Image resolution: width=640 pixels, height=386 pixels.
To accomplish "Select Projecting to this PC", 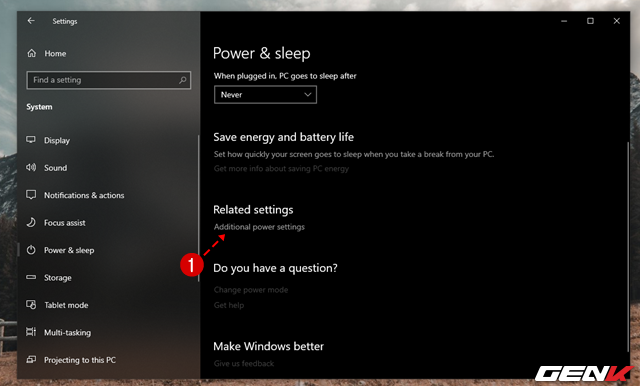I will (x=80, y=360).
